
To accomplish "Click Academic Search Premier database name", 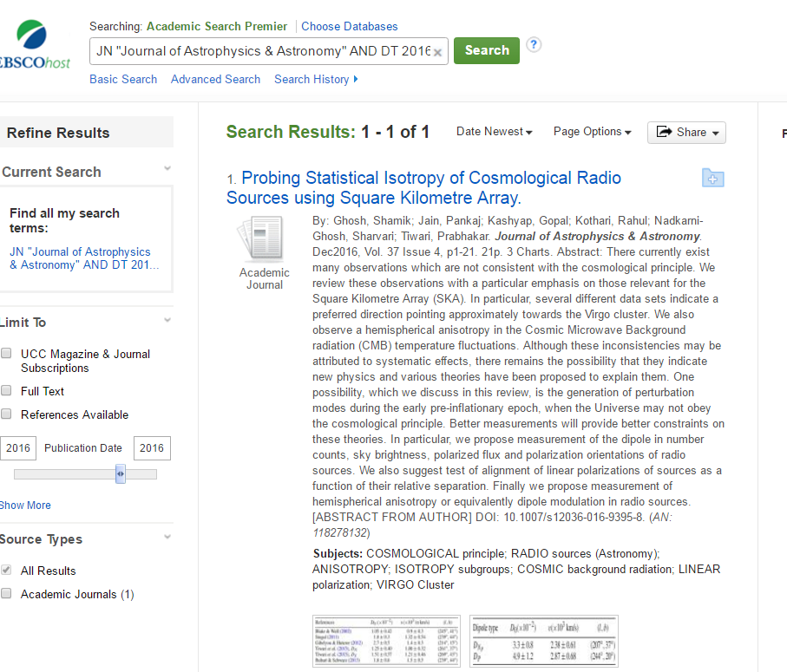I will [217, 27].
